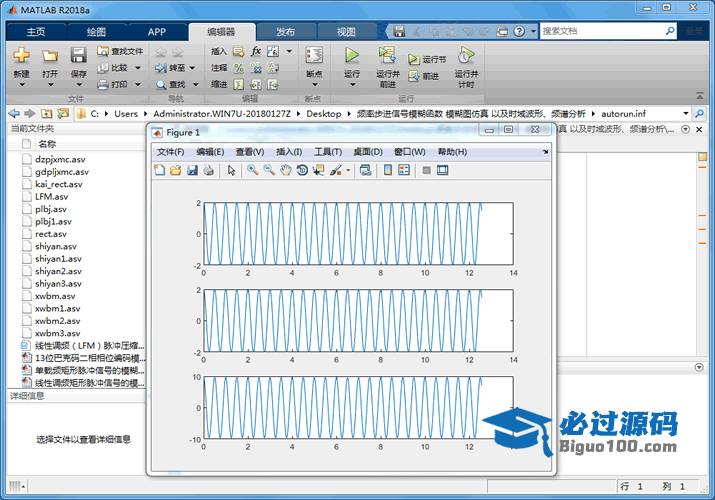Image resolution: width=715 pixels, height=500 pixels.
Task: Click the quick access save icon
Action: tap(399, 31)
